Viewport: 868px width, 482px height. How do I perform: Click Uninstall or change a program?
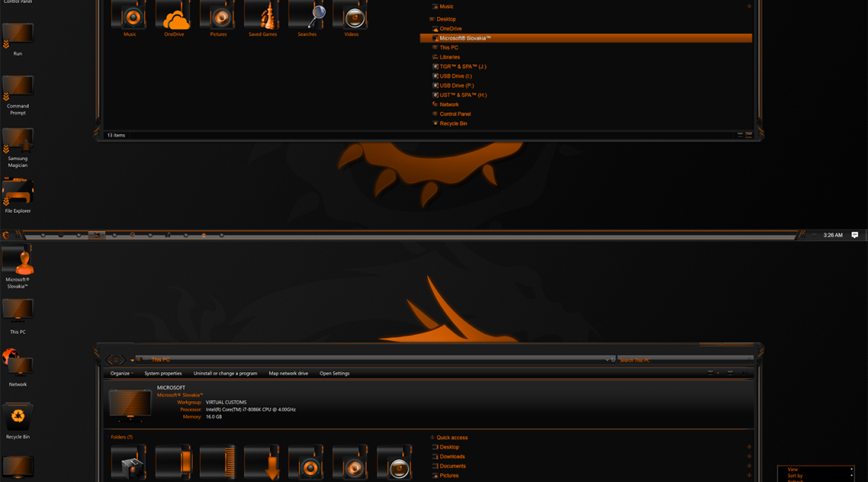point(225,374)
